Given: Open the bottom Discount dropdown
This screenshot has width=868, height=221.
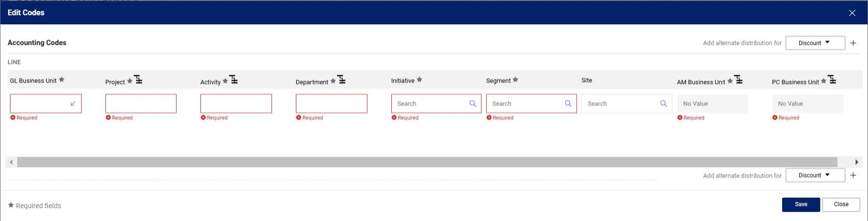Looking at the screenshot, I should [815, 175].
